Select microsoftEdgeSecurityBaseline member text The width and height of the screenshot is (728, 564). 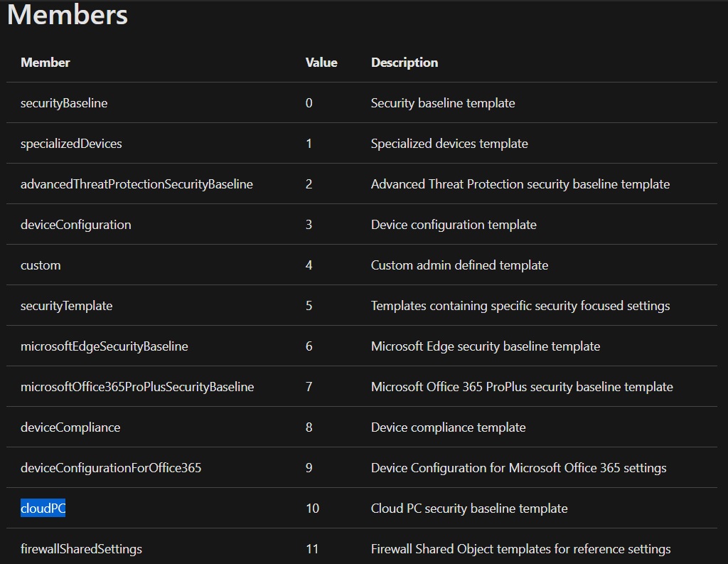point(105,346)
